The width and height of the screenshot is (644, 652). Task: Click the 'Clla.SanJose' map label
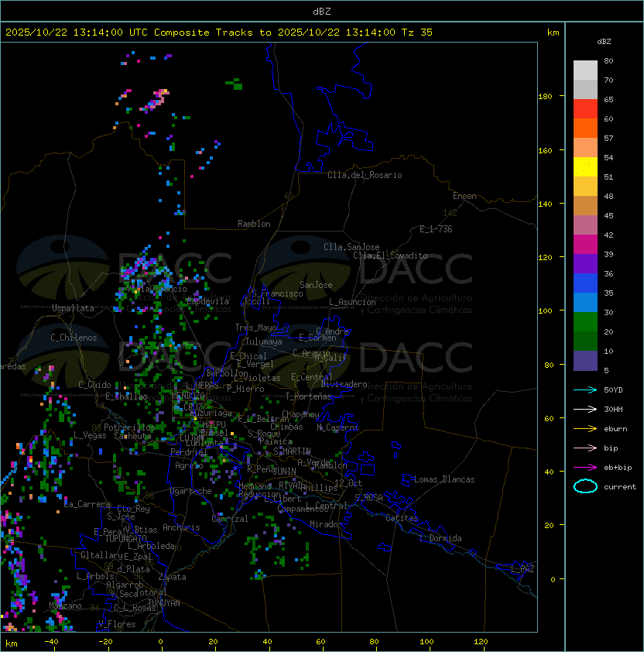tap(351, 247)
